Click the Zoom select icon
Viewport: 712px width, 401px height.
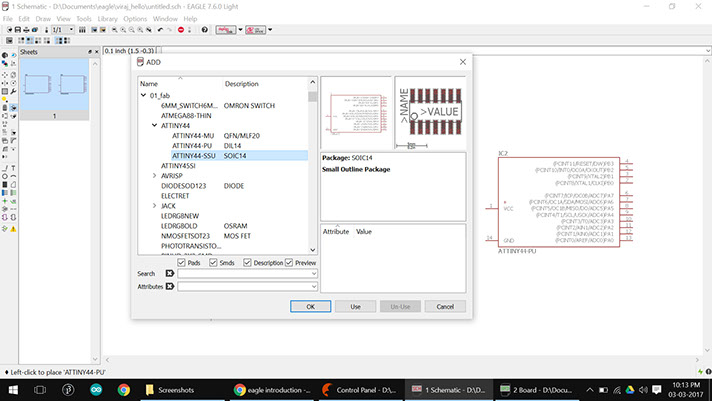tap(148, 30)
